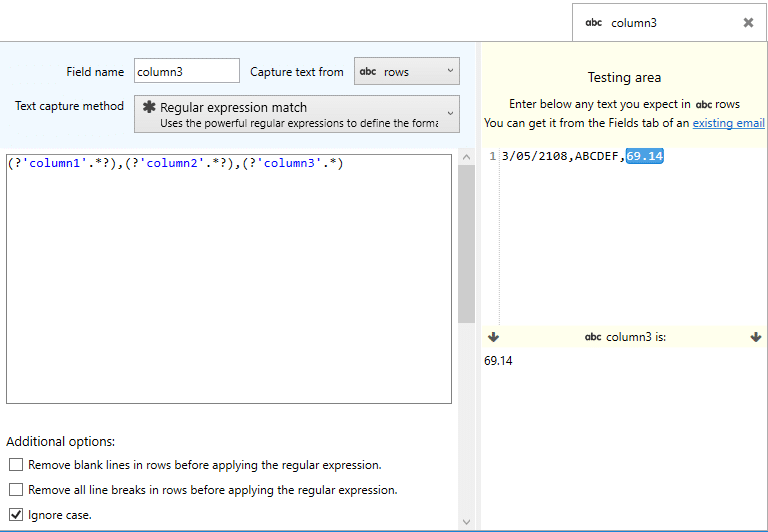Open the existing email link
This screenshot has height=532, width=768.
click(728, 123)
